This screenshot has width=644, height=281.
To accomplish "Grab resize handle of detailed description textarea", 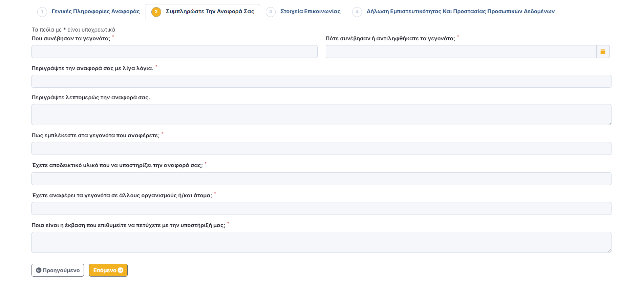I will (x=609, y=123).
